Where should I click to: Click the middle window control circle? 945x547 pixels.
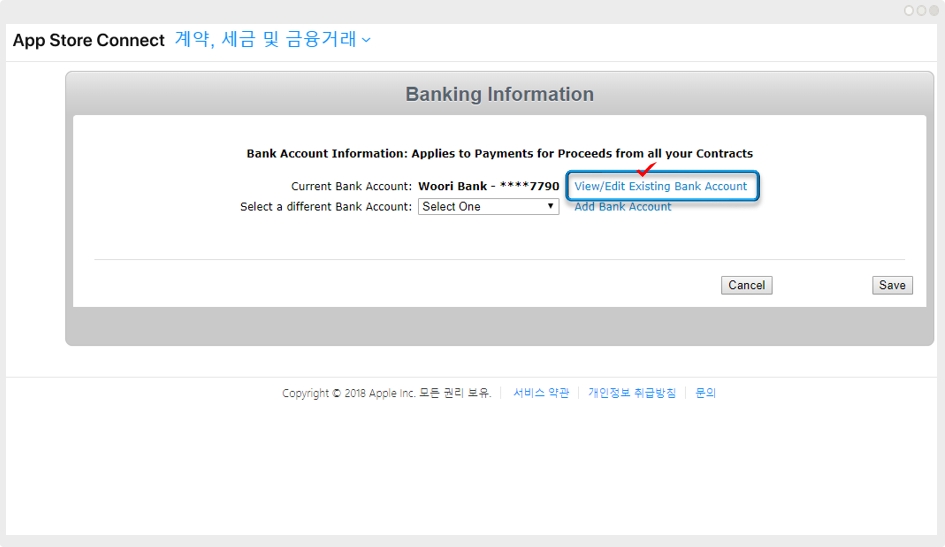pos(921,10)
